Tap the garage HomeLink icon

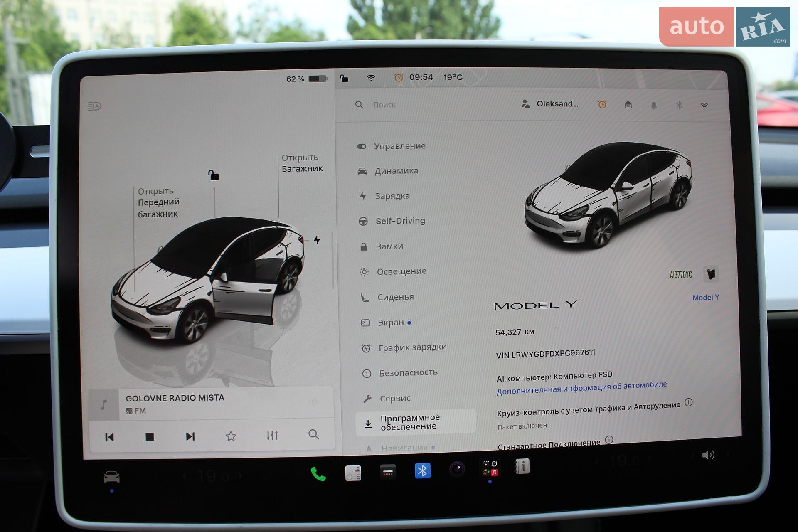pos(628,105)
